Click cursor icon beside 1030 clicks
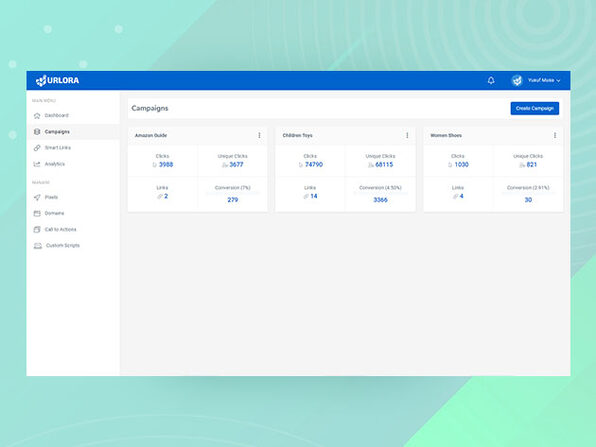 click(x=450, y=165)
